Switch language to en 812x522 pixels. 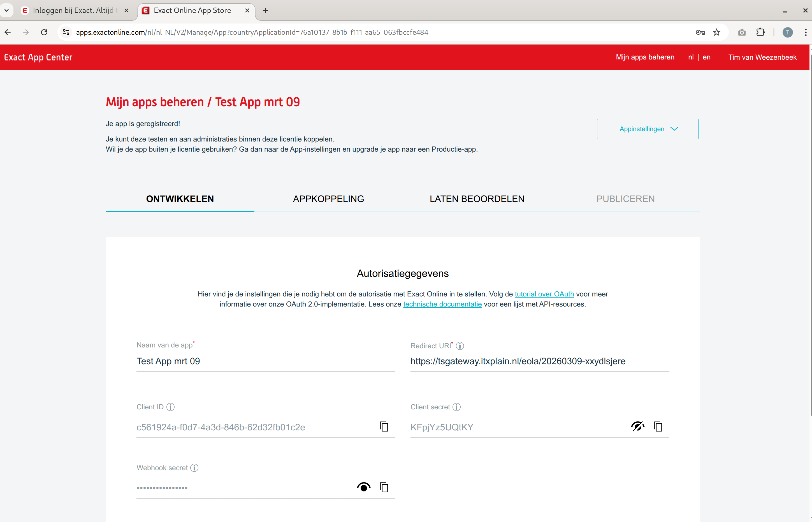[706, 57]
